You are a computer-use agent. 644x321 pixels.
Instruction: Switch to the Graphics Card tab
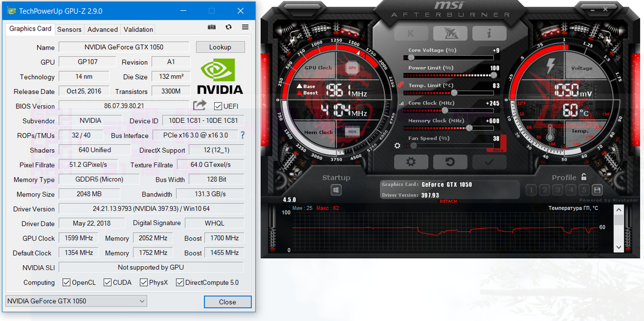coord(31,28)
